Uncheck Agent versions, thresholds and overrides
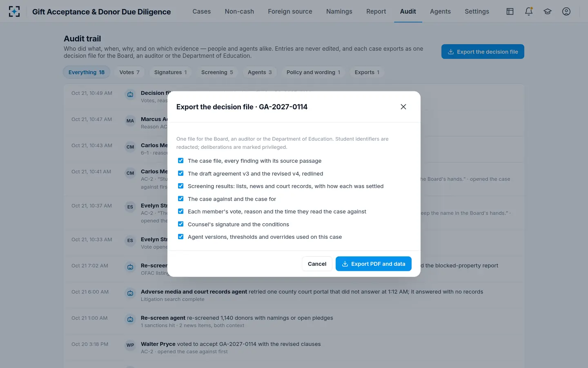This screenshot has width=588, height=368. (x=180, y=237)
